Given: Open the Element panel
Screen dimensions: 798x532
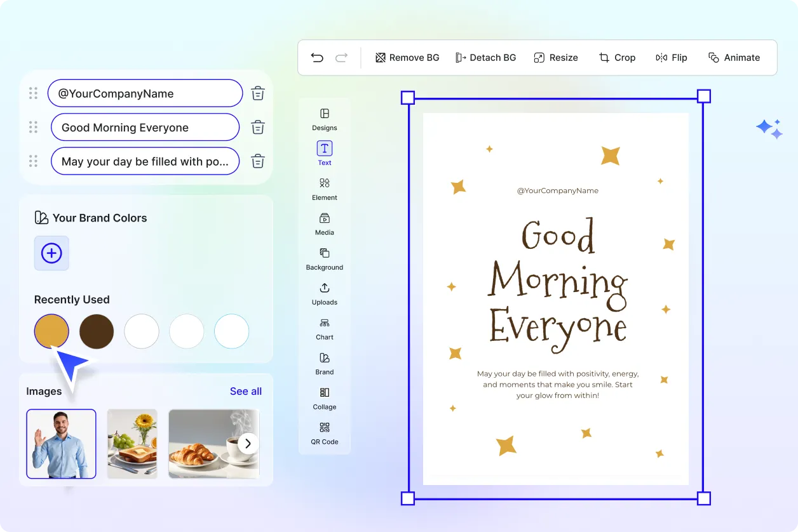Looking at the screenshot, I should [x=324, y=188].
